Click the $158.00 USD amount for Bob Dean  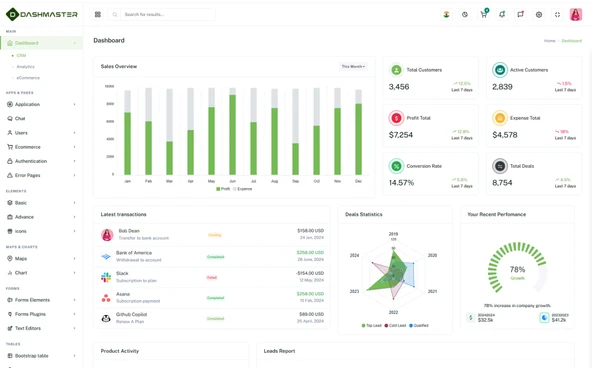point(310,231)
